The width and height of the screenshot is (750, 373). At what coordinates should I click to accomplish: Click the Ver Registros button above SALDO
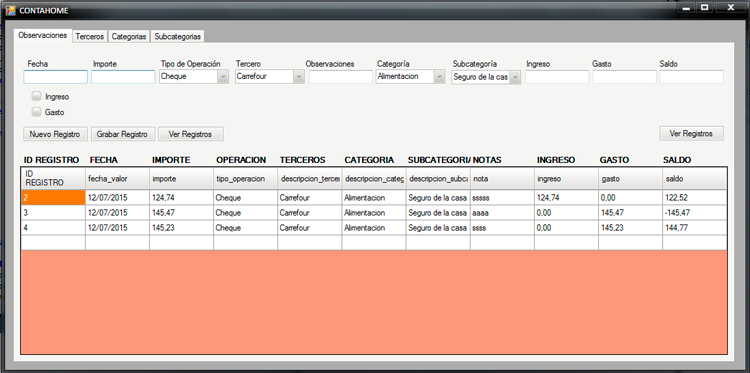(691, 133)
